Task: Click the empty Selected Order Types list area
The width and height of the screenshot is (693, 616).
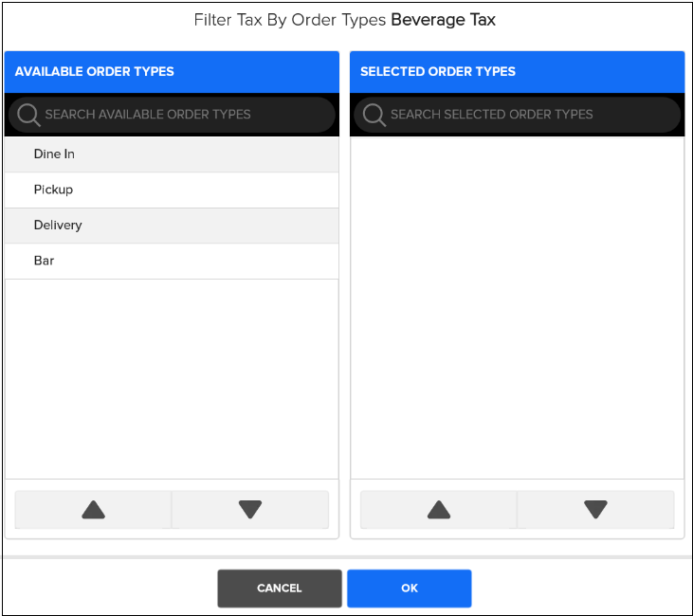Action: [x=517, y=303]
